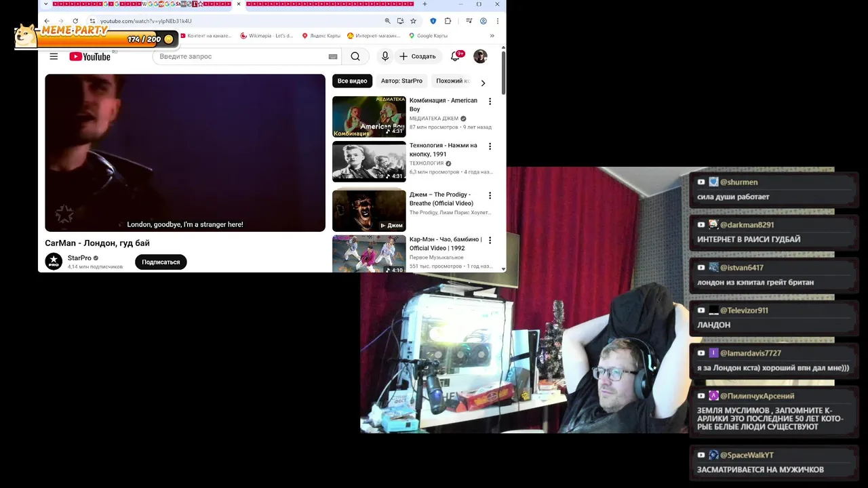Open the extensions puzzle icon
This screenshot has width=868, height=488.
[448, 21]
